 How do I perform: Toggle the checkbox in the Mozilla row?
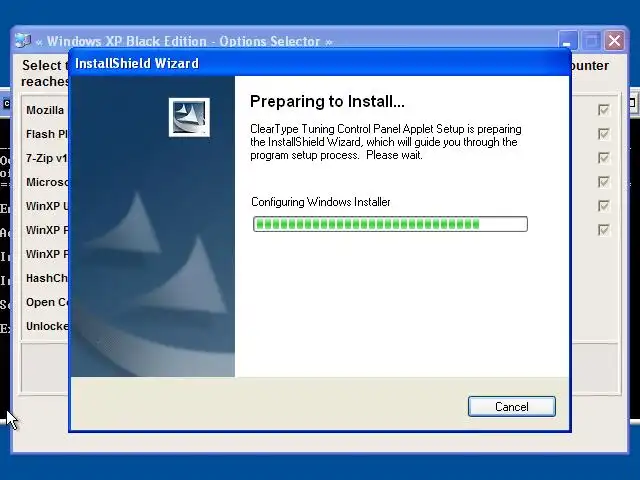[604, 110]
